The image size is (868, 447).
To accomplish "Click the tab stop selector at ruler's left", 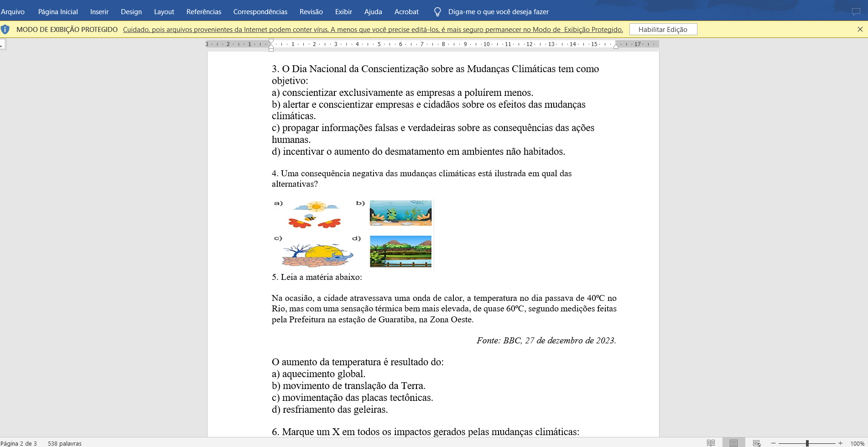I will click(2, 44).
